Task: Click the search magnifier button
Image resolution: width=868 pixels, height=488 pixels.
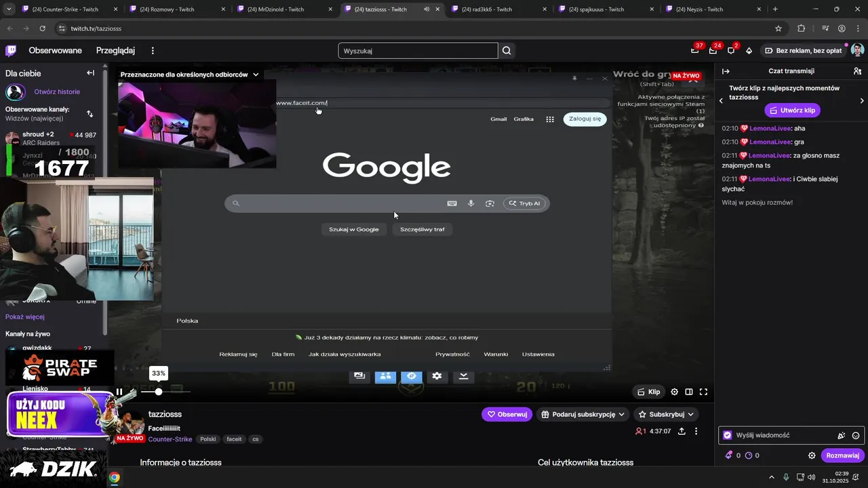Action: [x=507, y=51]
